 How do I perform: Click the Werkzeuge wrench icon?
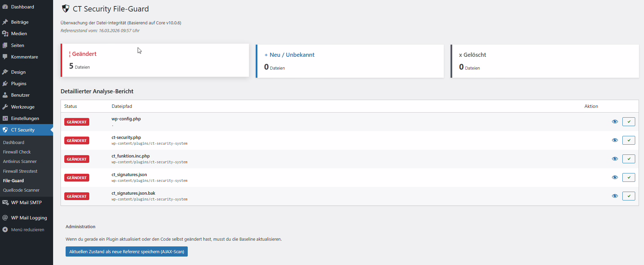click(5, 107)
